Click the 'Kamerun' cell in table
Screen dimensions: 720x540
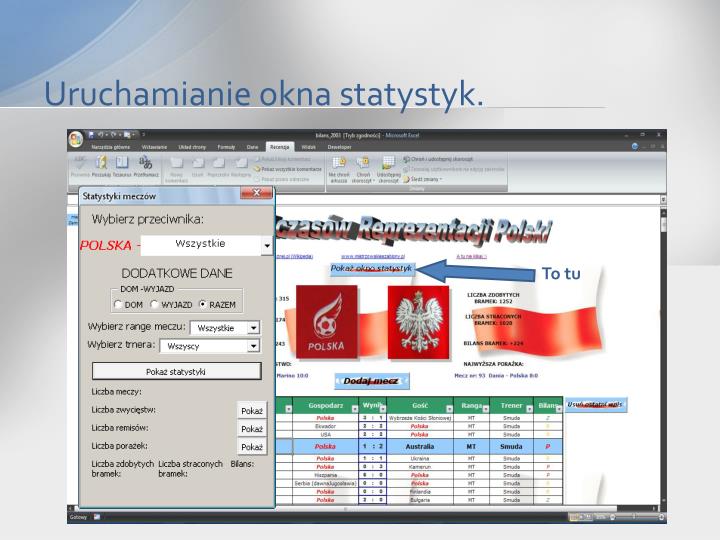420,467
